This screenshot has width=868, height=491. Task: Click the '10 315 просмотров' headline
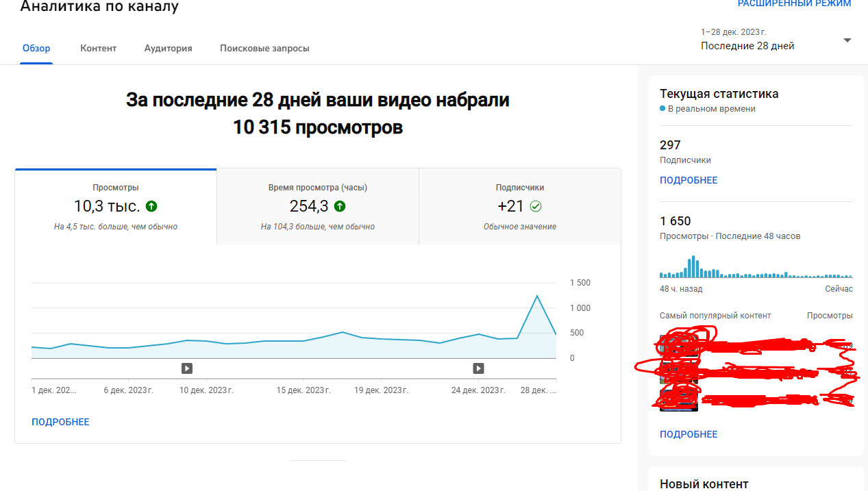point(318,127)
